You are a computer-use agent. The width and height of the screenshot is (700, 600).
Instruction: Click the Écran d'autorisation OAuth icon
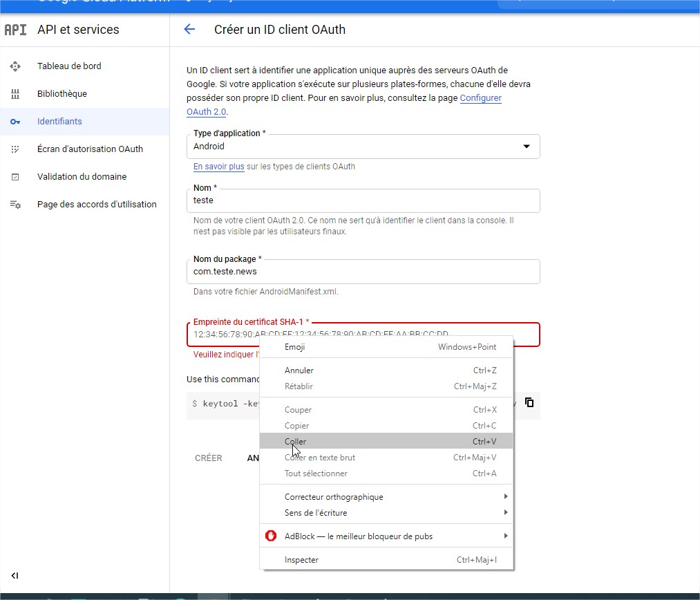[x=15, y=149]
